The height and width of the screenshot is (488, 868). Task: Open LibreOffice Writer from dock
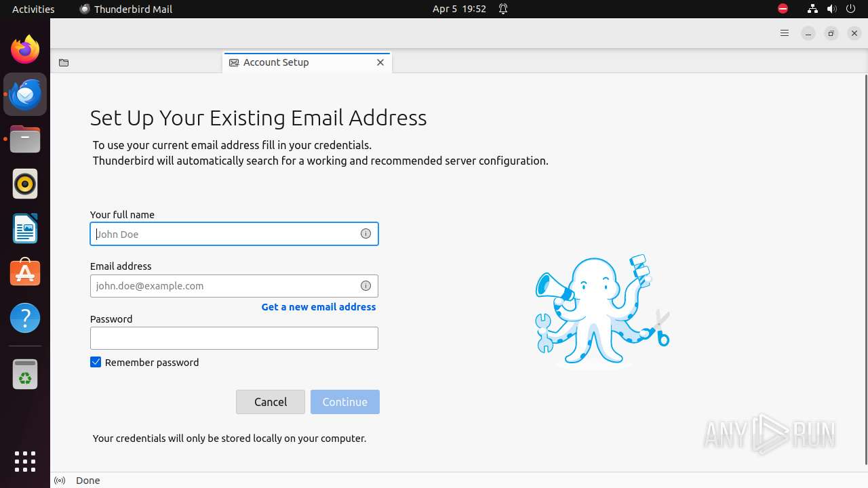coord(25,228)
